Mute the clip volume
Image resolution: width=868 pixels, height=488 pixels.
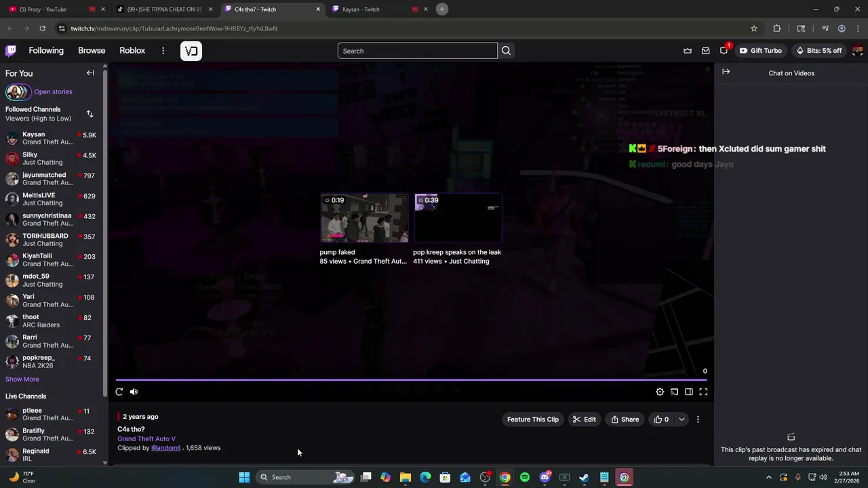pyautogui.click(x=134, y=392)
